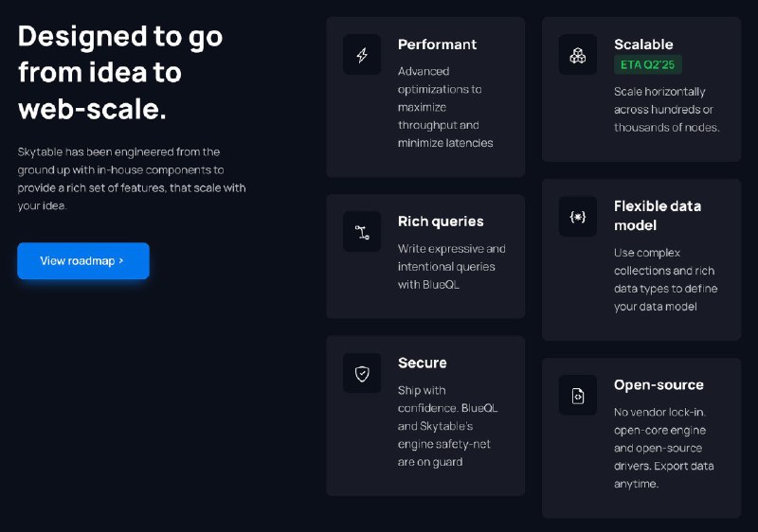Viewport: 758px width, 532px height.
Task: Click the green ETA Q2'25 badge
Action: tap(648, 64)
